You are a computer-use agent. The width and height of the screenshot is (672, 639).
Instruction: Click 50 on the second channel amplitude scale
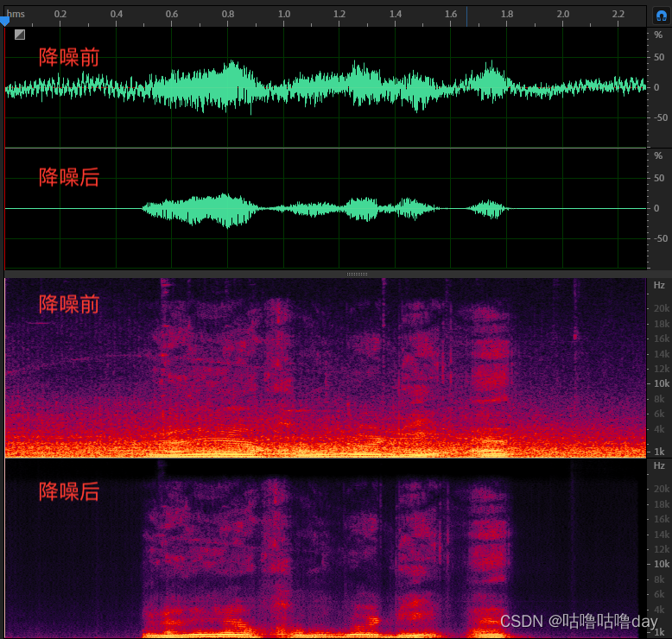(x=659, y=178)
